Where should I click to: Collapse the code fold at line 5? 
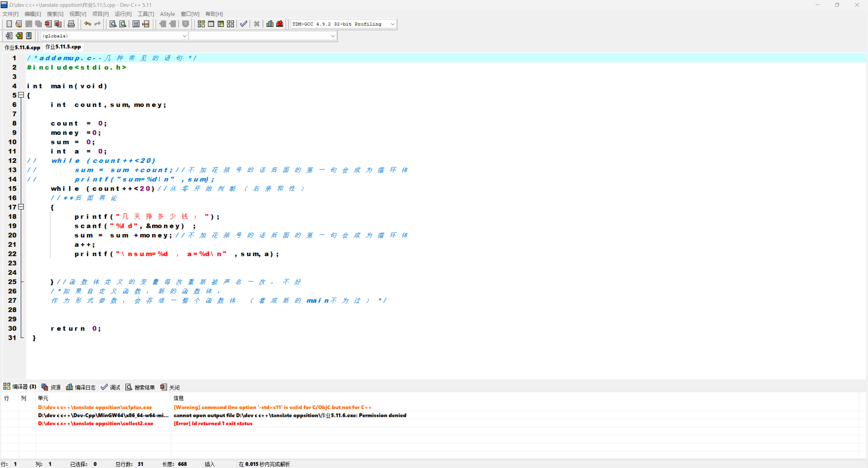[21, 95]
